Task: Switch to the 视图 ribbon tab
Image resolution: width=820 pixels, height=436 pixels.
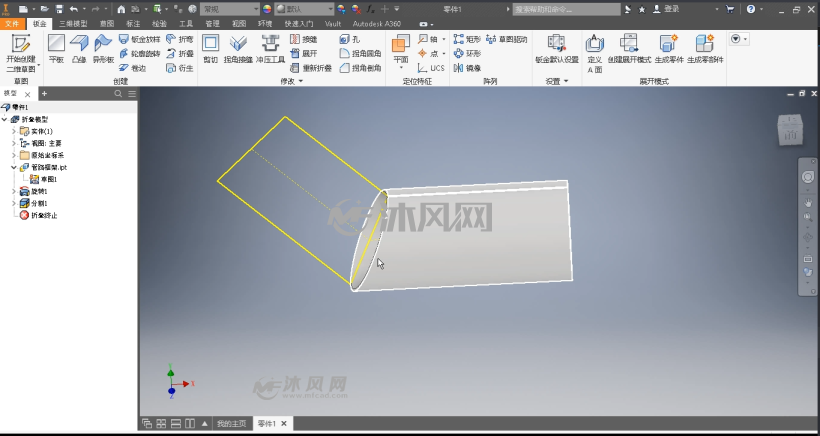Action: 239,24
